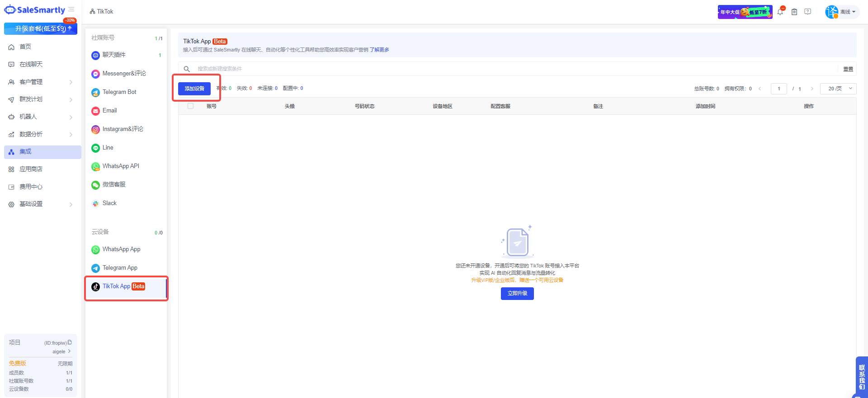
Task: Click the WhatsApp API channel icon
Action: coord(95,167)
